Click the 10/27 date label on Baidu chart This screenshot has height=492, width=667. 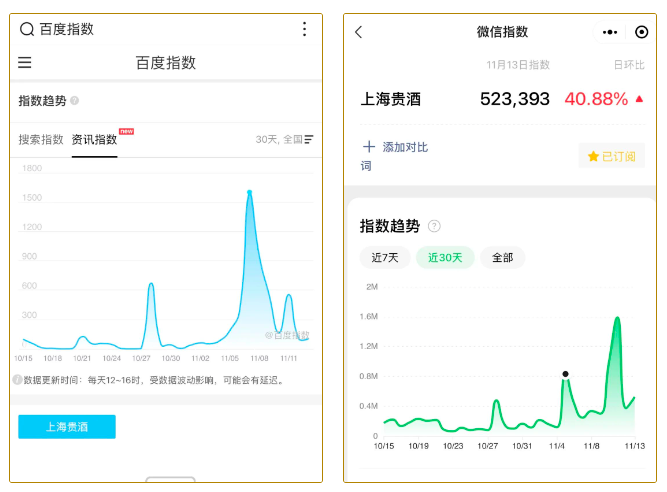(141, 358)
